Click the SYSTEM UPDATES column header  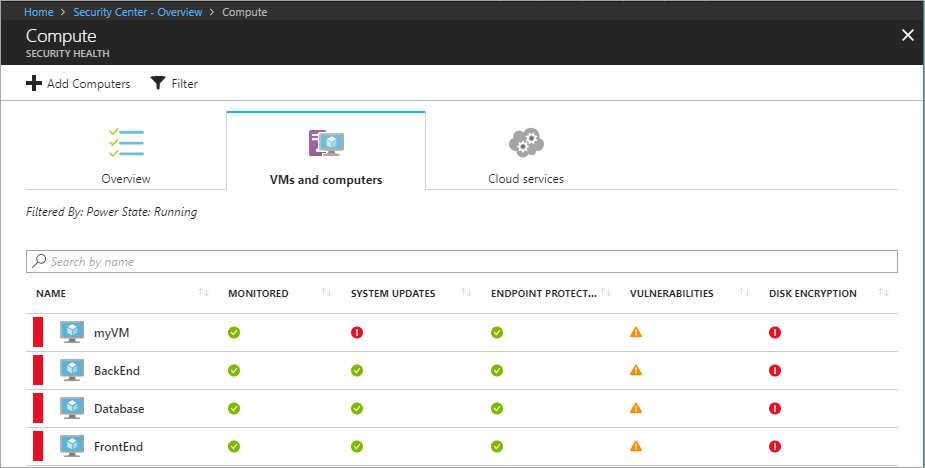tap(393, 293)
